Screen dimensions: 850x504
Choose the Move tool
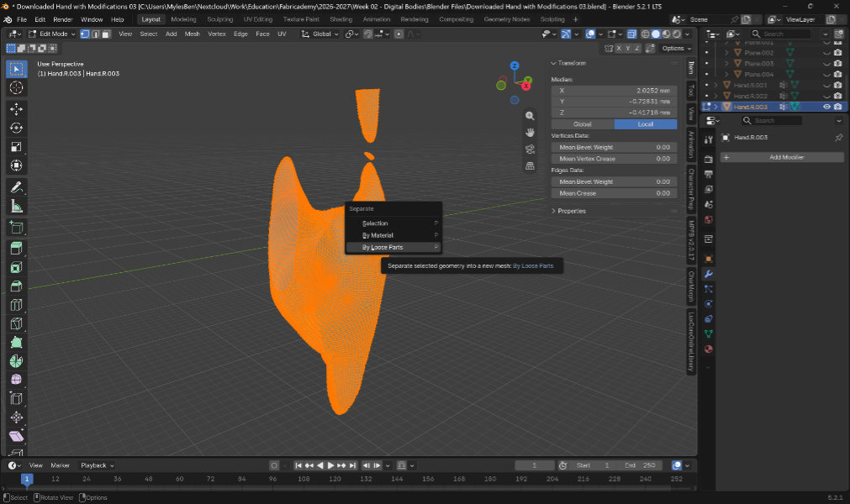click(16, 109)
